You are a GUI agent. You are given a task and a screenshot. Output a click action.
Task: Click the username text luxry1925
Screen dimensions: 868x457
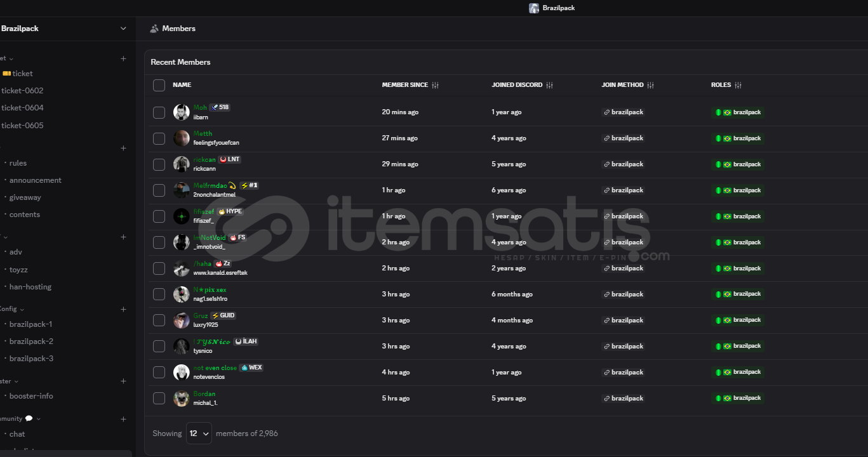(x=206, y=325)
